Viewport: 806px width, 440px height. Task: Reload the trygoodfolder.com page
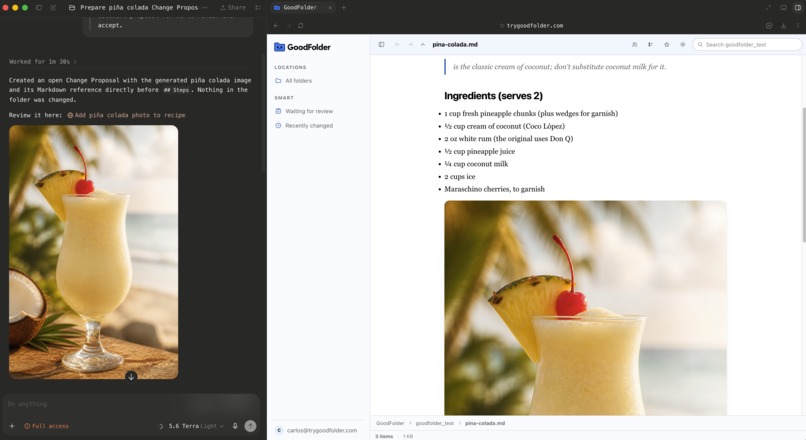(301, 25)
